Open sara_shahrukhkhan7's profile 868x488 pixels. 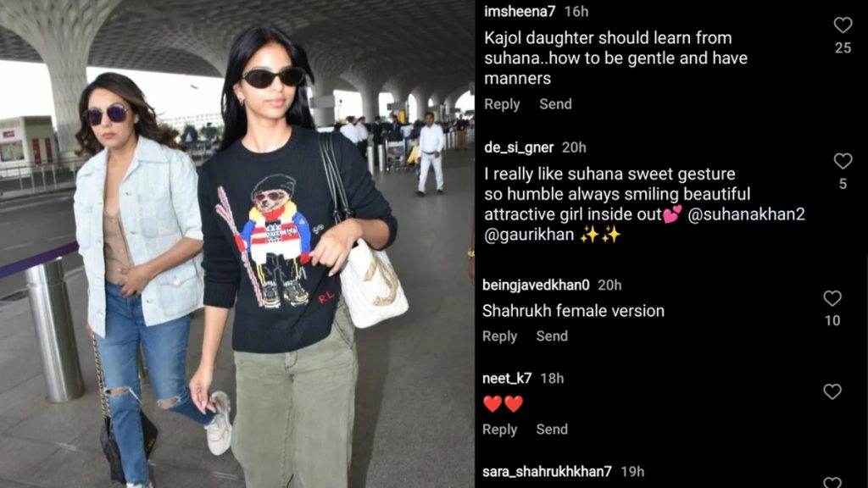pos(547,471)
